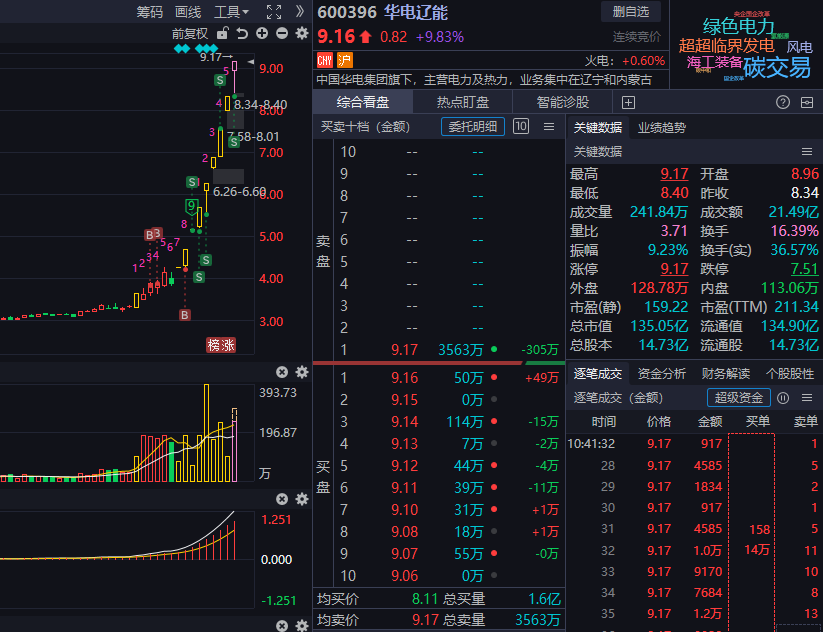Click the buy level 1 price 9.16
823x632 pixels.
(404, 377)
